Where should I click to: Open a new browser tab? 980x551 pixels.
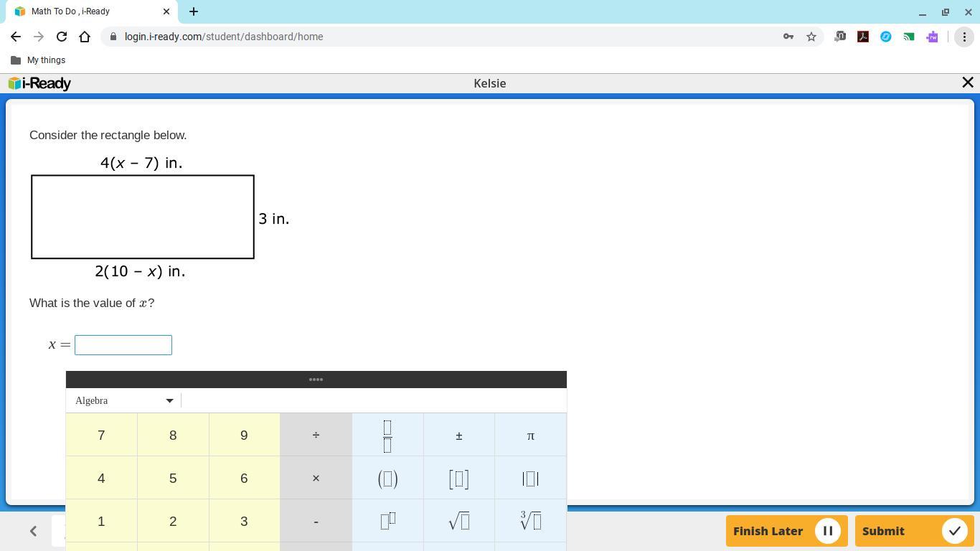click(194, 11)
